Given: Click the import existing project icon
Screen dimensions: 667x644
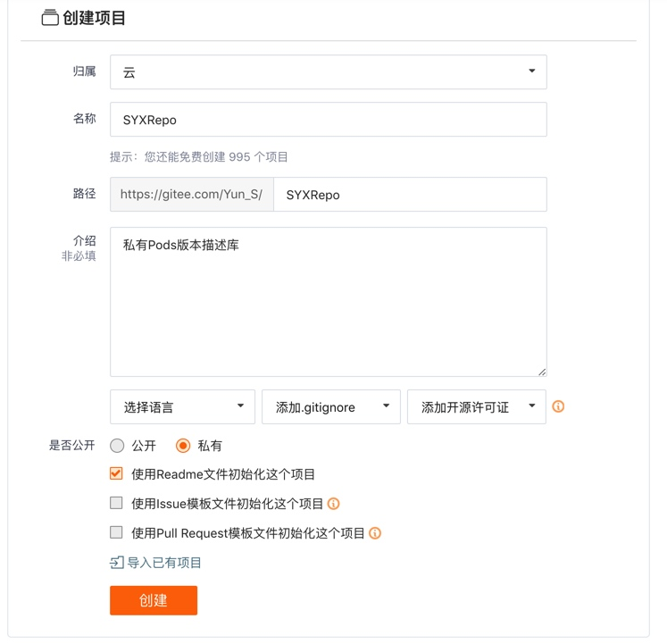Looking at the screenshot, I should coord(116,563).
